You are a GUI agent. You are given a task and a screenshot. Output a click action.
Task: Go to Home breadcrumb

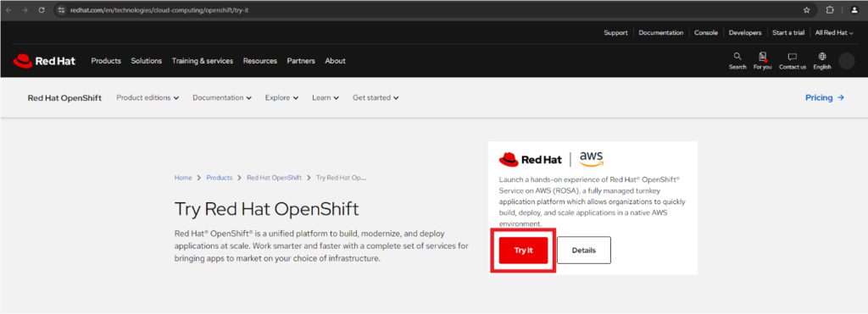pos(183,178)
